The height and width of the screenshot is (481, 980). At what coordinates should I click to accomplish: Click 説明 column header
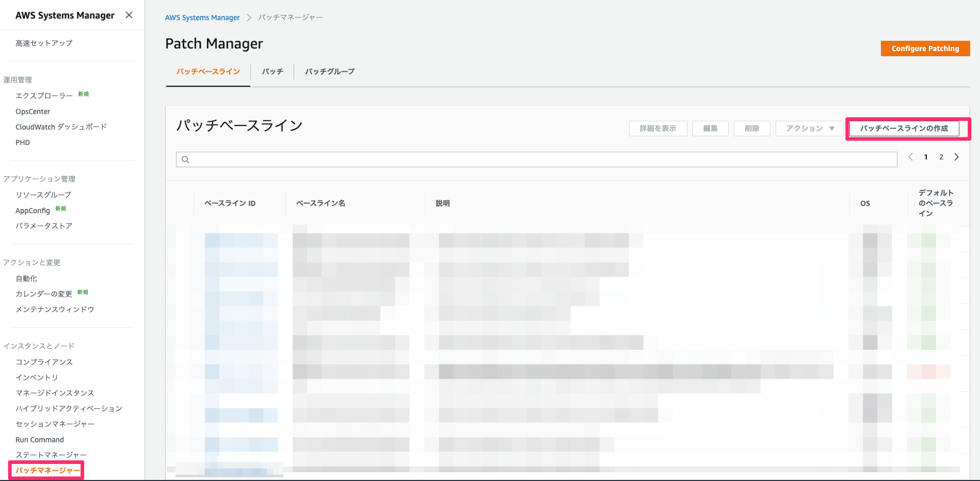pos(443,203)
